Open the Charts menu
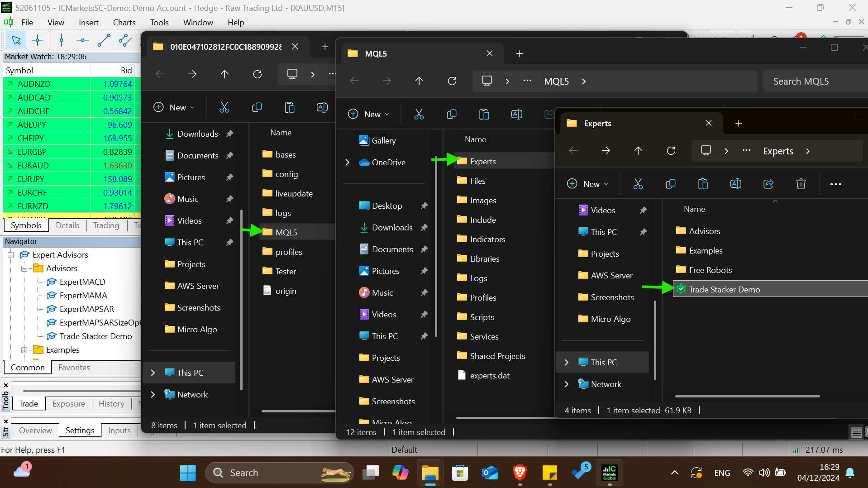 point(124,22)
